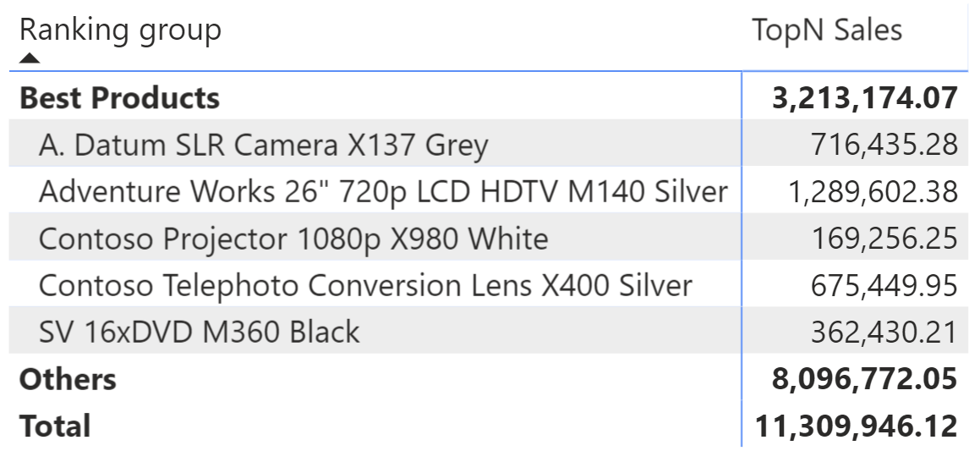Select the Ranking group column header
The width and height of the screenshot is (980, 451).
click(x=121, y=30)
